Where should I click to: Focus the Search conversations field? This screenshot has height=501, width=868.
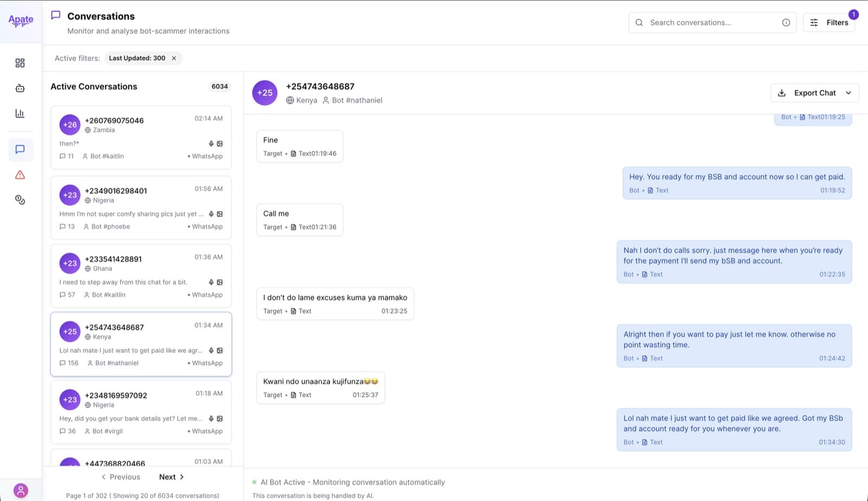click(712, 22)
